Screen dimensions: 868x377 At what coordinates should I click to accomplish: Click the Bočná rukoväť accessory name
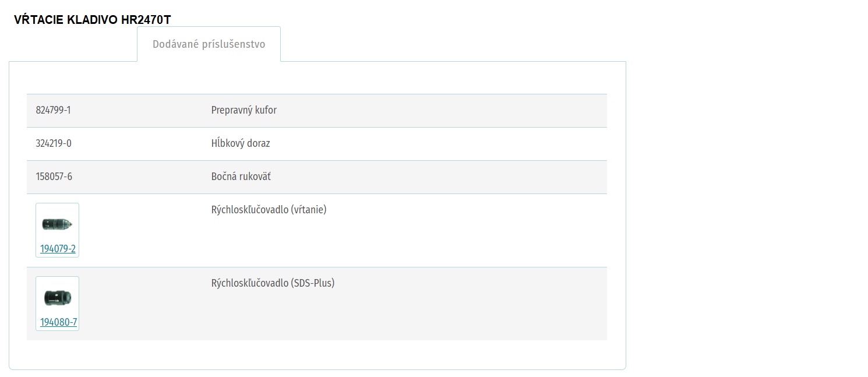(x=241, y=177)
